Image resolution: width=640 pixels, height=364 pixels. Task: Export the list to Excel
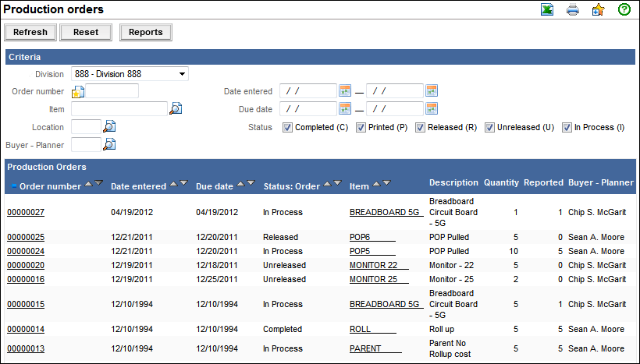pyautogui.click(x=547, y=10)
